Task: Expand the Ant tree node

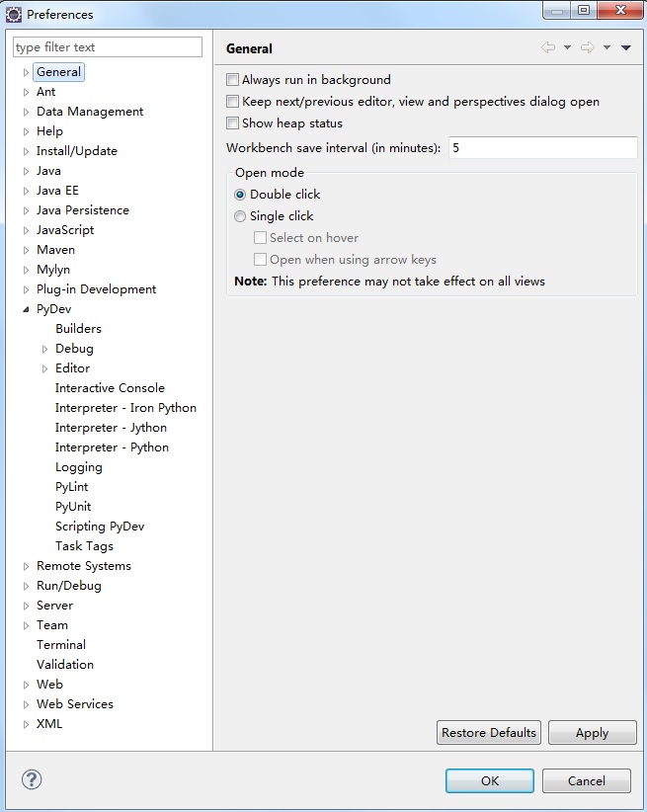Action: (26, 92)
